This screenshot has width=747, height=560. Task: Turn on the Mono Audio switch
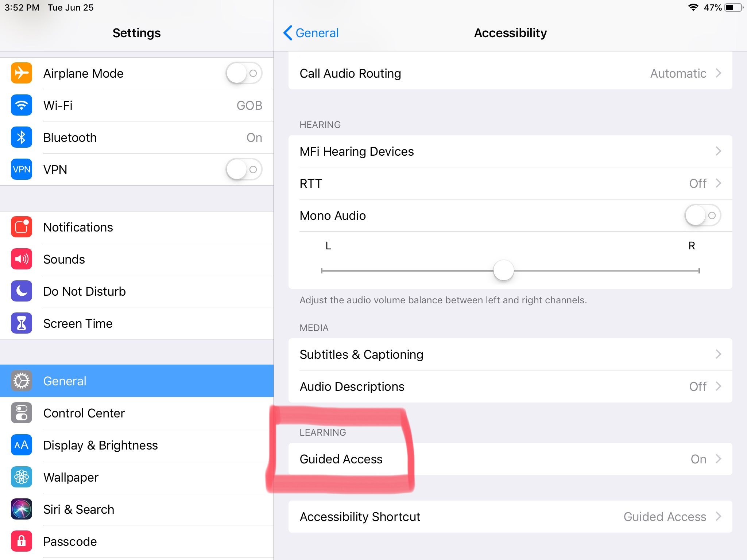tap(703, 215)
